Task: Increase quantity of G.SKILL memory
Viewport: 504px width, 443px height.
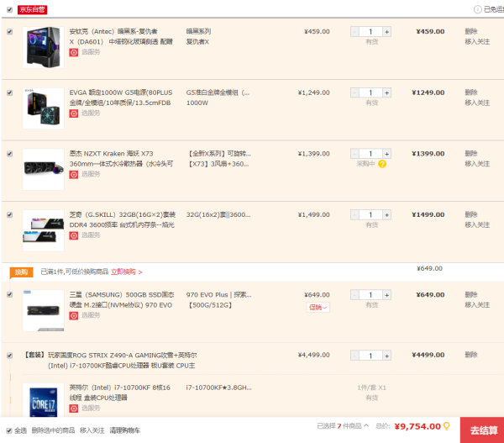Action: coord(386,214)
